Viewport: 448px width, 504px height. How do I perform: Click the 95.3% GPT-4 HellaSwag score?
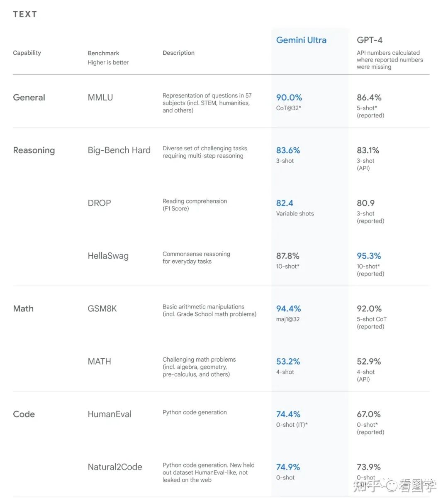(x=369, y=256)
